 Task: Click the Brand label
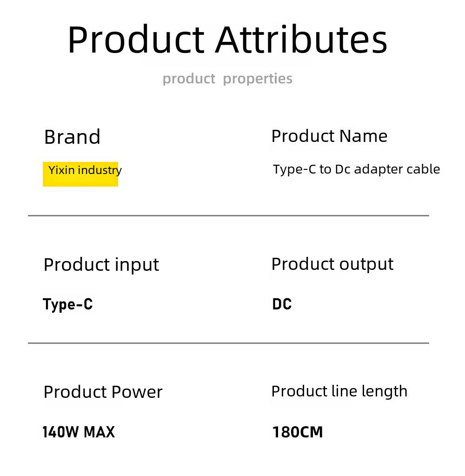(72, 137)
